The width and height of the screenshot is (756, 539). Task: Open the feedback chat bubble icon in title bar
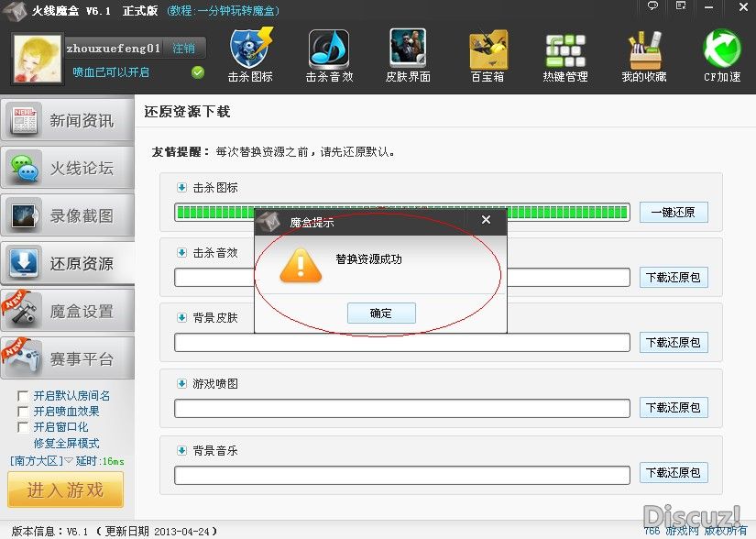coord(652,5)
